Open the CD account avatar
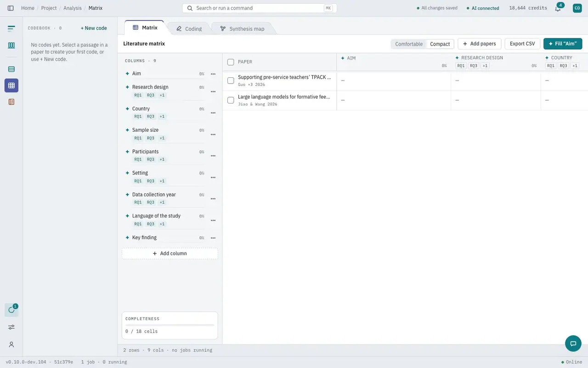 (577, 8)
